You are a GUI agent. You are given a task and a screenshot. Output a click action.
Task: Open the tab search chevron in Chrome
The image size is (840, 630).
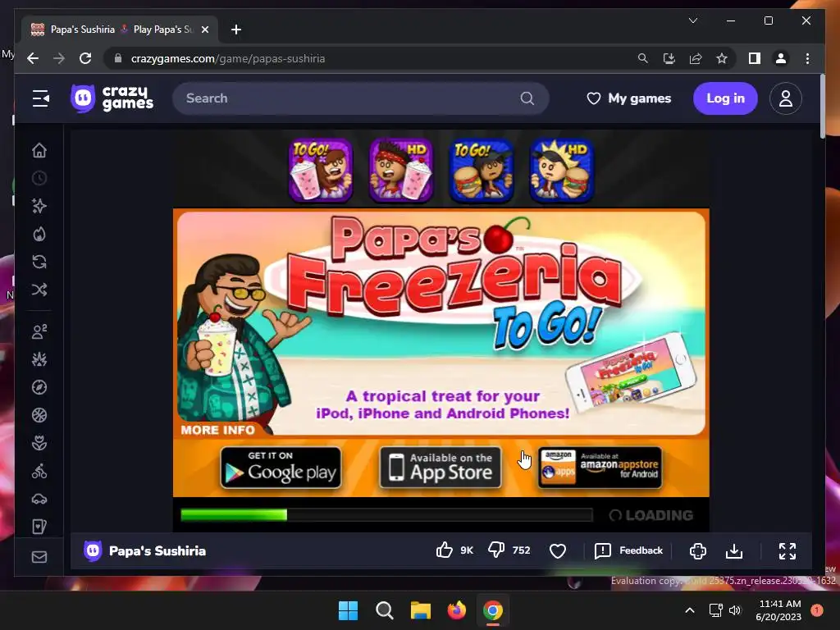coord(692,21)
